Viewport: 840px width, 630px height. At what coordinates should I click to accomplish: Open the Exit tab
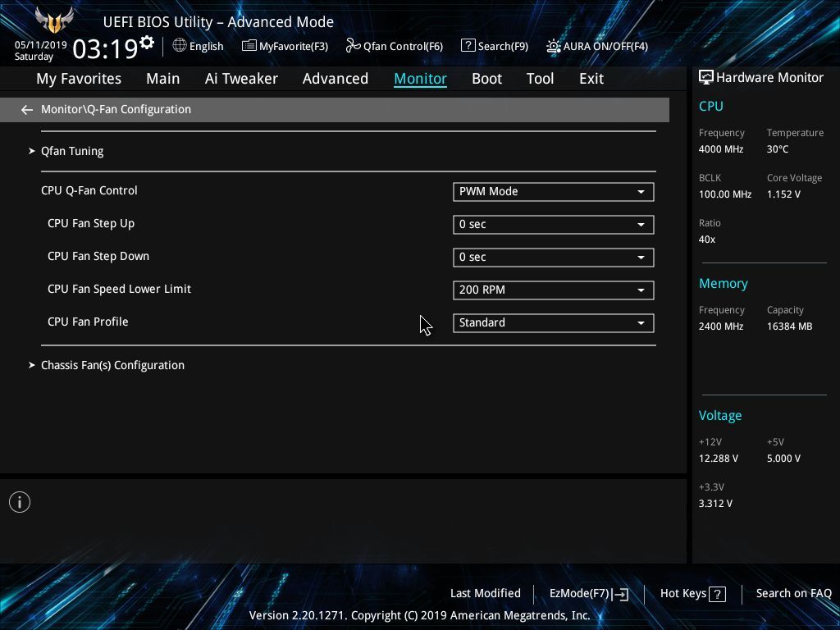[x=591, y=79]
